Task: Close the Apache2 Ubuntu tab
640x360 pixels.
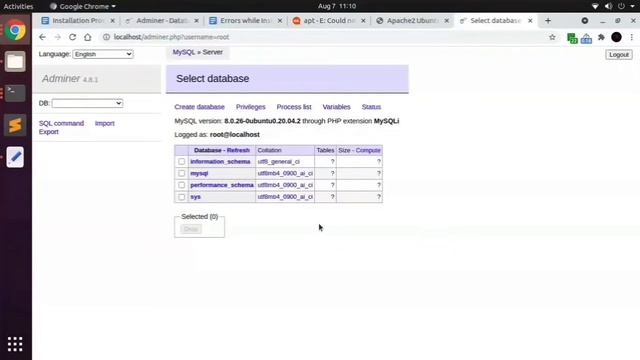Action: [447, 20]
